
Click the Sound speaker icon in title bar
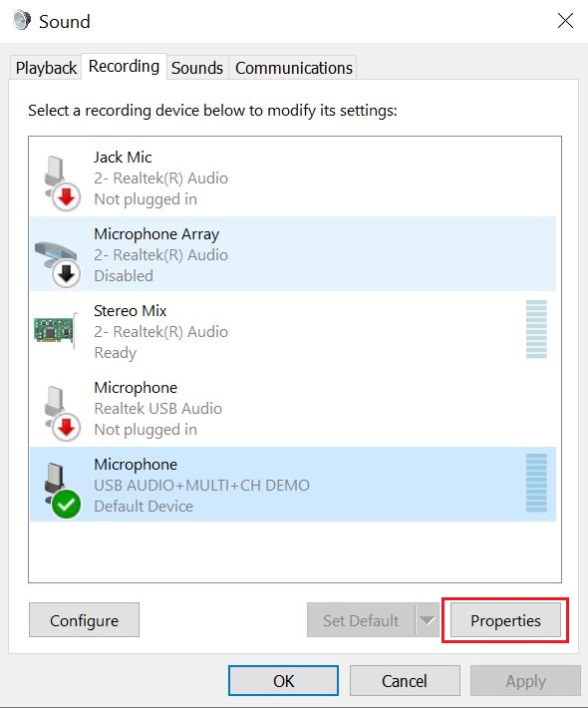click(x=22, y=20)
